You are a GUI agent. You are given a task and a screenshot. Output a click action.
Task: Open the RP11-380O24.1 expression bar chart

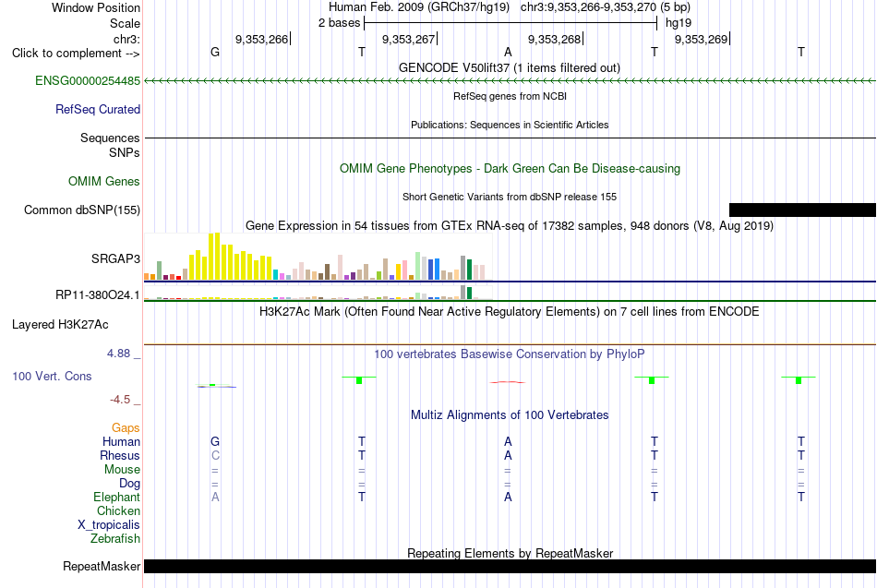coord(318,293)
